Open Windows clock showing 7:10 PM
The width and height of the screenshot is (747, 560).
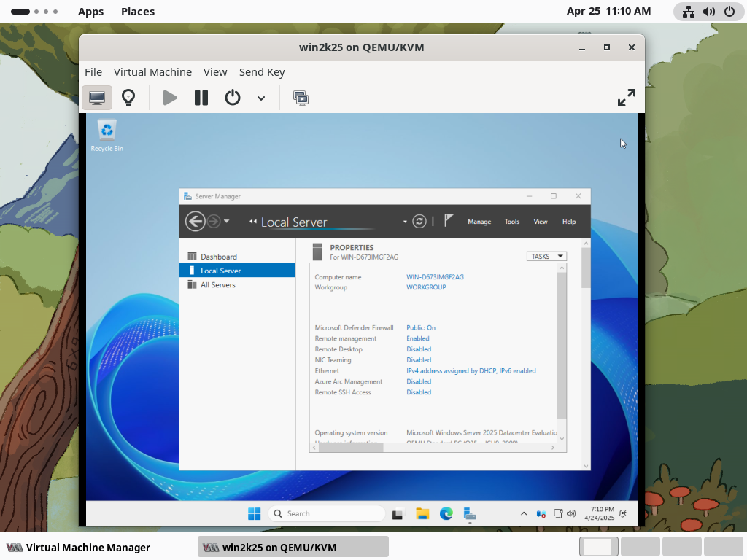coord(600,514)
